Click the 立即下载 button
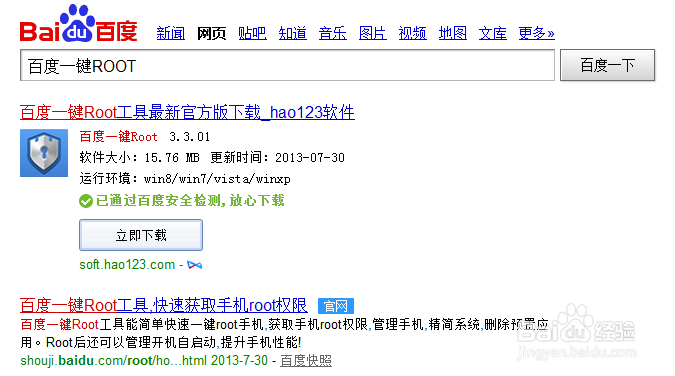This screenshot has width=675, height=376. (141, 235)
